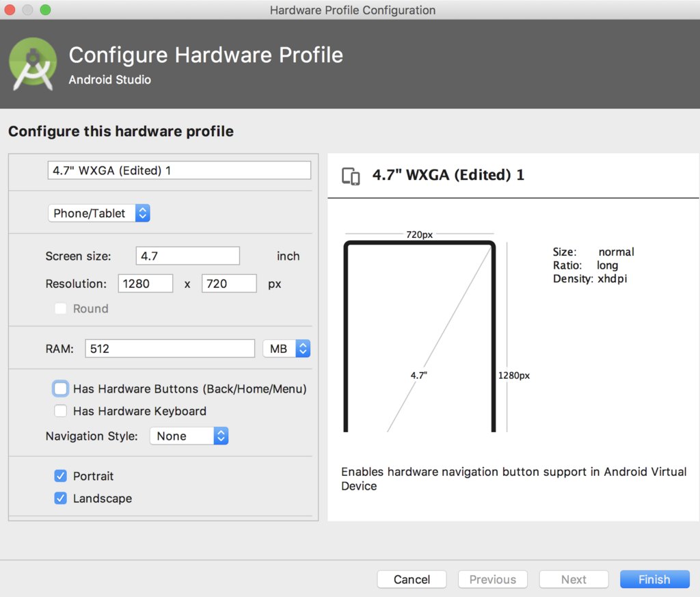Toggle the Round checkbox
This screenshot has width=700, height=597.
tap(61, 308)
